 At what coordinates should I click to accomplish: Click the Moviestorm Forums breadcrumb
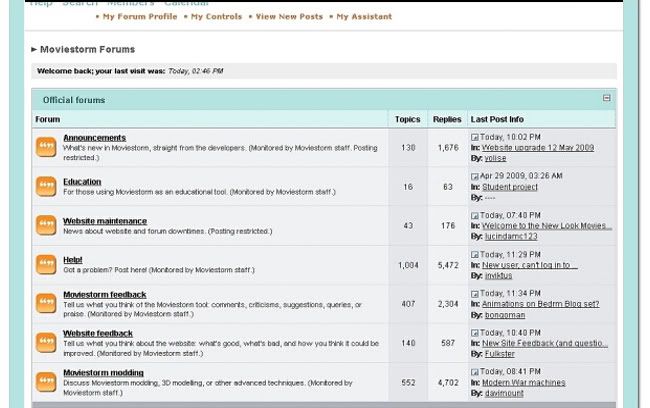pyautogui.click(x=87, y=49)
